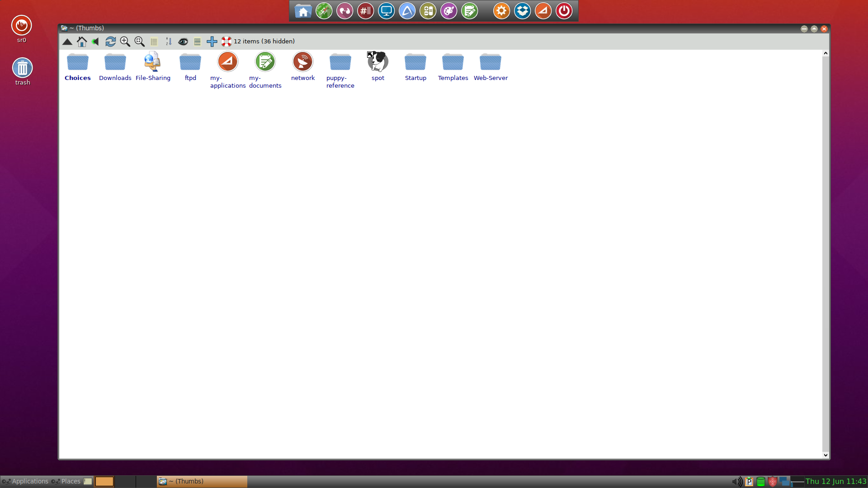Image resolution: width=868 pixels, height=488 pixels.
Task: Click the blue monitor dock icon
Action: point(386,11)
